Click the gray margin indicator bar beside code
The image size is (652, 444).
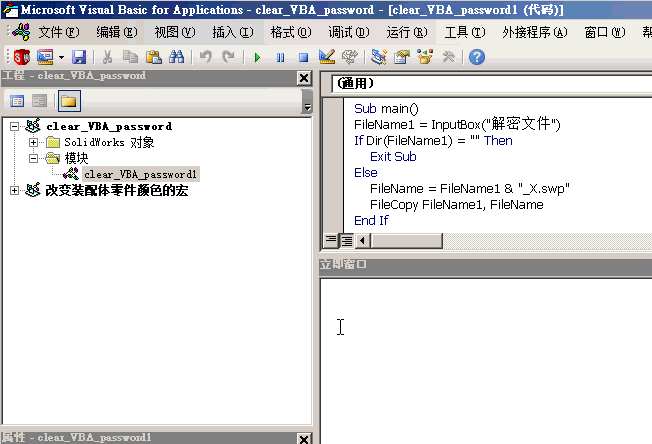pos(333,165)
